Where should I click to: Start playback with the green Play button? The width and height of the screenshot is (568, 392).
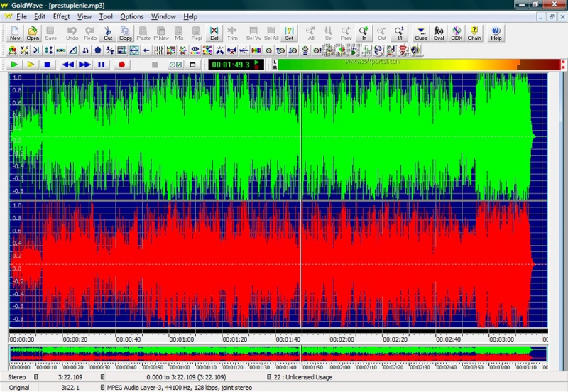pos(14,65)
